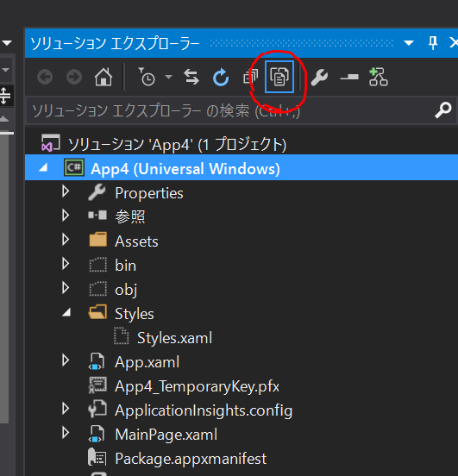
Task: Click the View Class Diagram icon
Action: [x=378, y=77]
